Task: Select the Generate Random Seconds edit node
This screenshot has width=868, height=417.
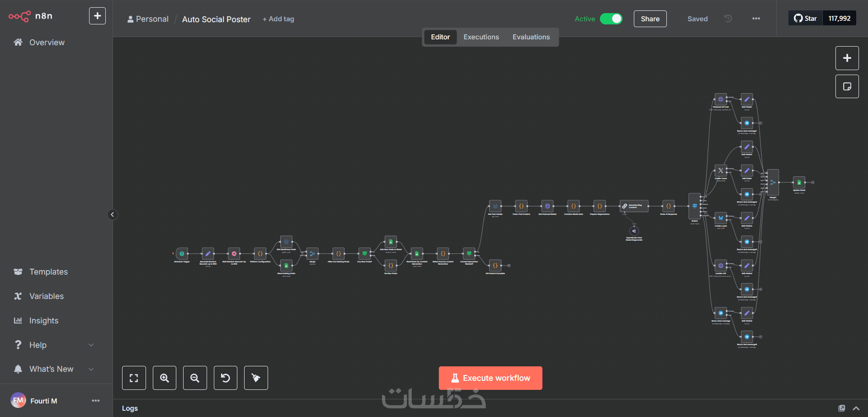Action: [208, 254]
